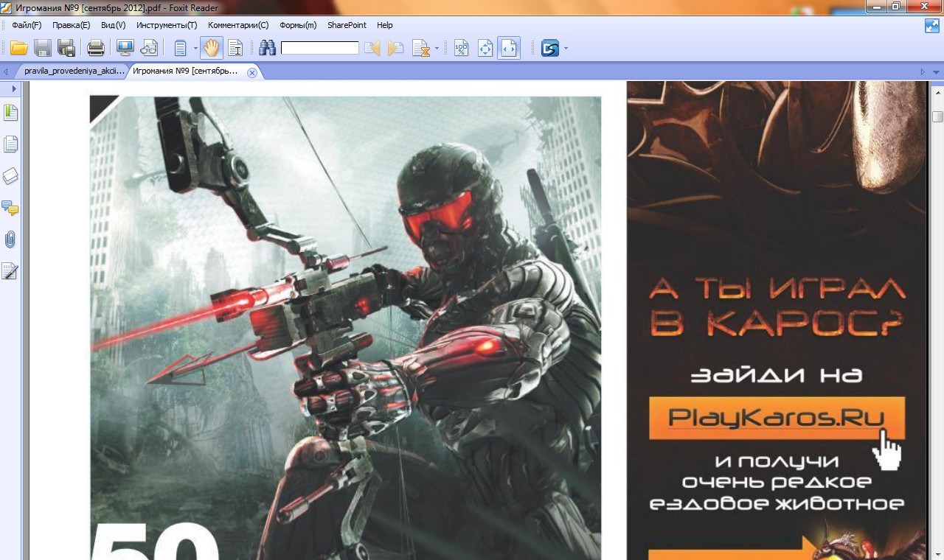This screenshot has width=944, height=560.
Task: Click the find text input field
Action: point(319,49)
